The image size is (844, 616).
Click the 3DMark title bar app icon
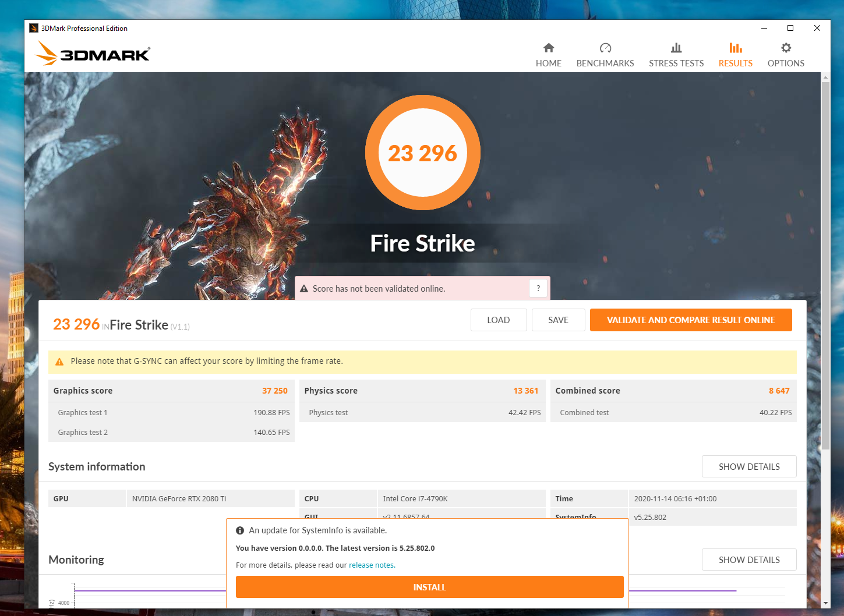(34, 28)
